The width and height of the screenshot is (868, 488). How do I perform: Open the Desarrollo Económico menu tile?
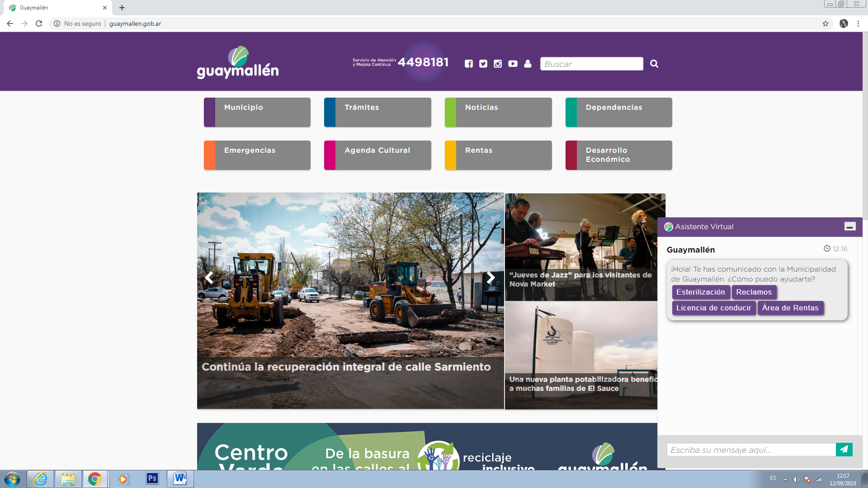[x=619, y=155]
